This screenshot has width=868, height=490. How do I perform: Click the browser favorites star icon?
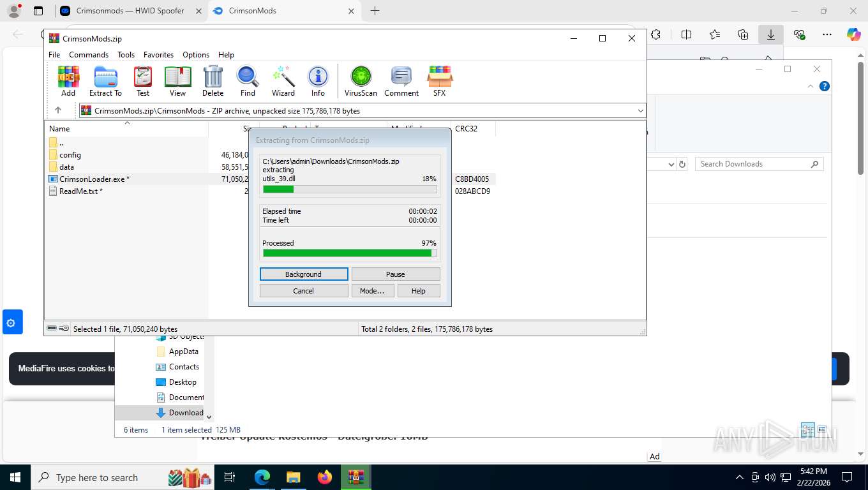point(715,35)
